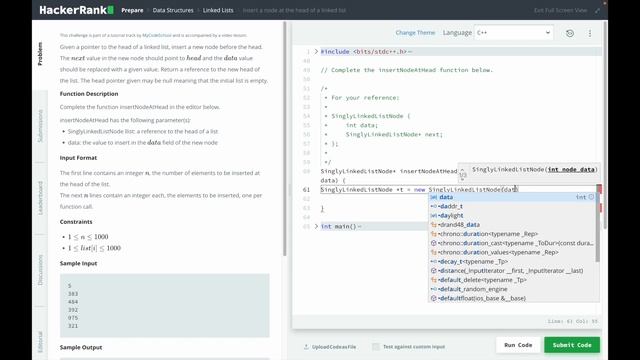Select 'distance(_InputIterator' suggestion
Image resolution: width=640 pixels, height=360 pixels.
(512, 271)
